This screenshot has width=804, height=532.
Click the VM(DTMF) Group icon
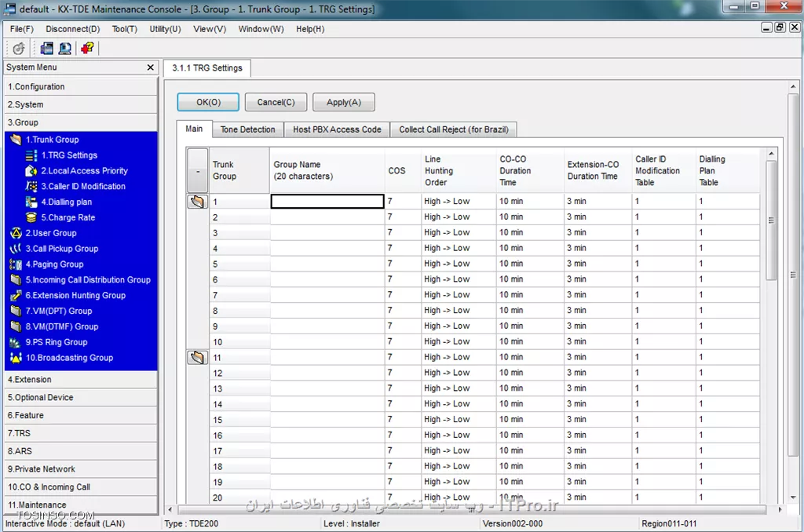[x=16, y=326]
